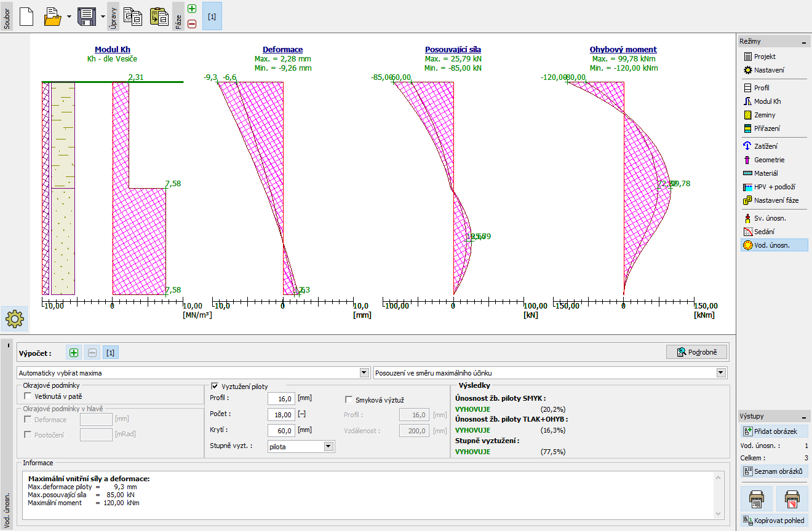Toggle the Deformace checkbox
The height and width of the screenshot is (531, 812).
[x=28, y=420]
